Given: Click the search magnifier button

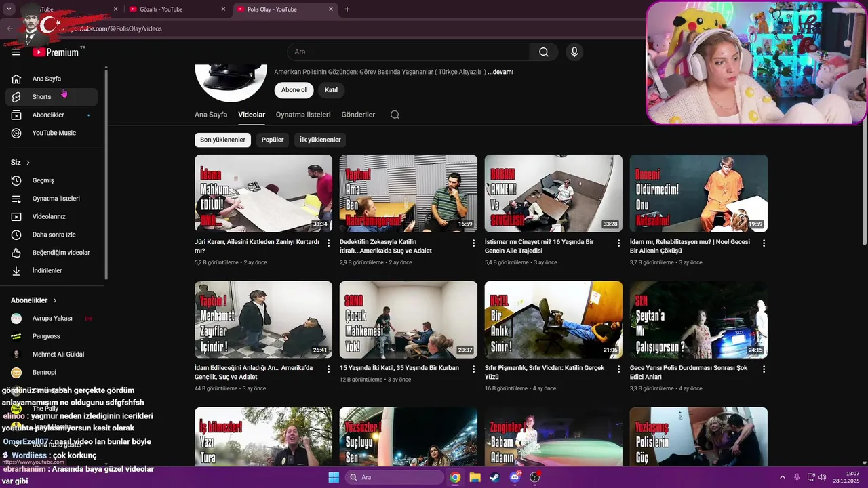Looking at the screenshot, I should 544,52.
